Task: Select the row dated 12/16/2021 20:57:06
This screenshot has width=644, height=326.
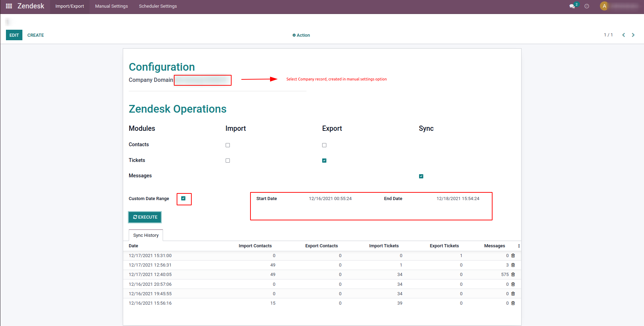Action: 322,284
